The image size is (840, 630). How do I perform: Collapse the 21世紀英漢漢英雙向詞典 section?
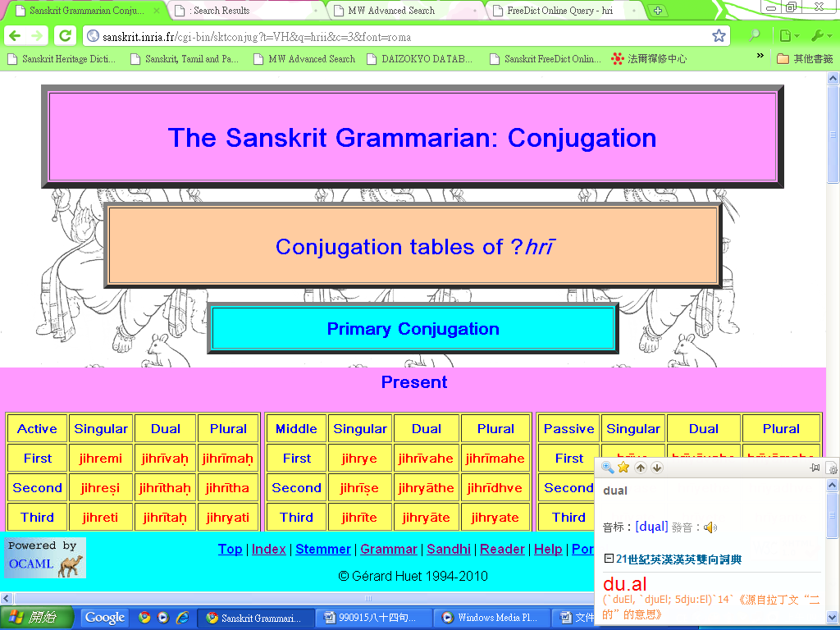click(609, 559)
